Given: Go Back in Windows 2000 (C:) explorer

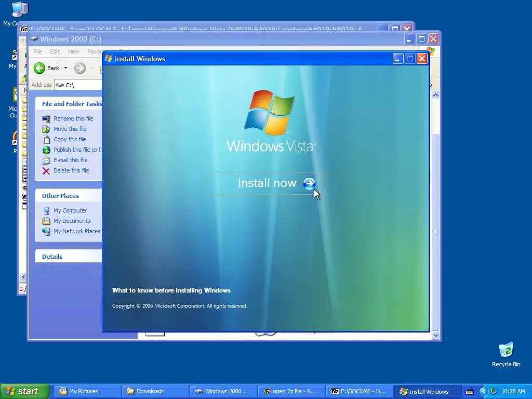Looking at the screenshot, I should pos(46,68).
